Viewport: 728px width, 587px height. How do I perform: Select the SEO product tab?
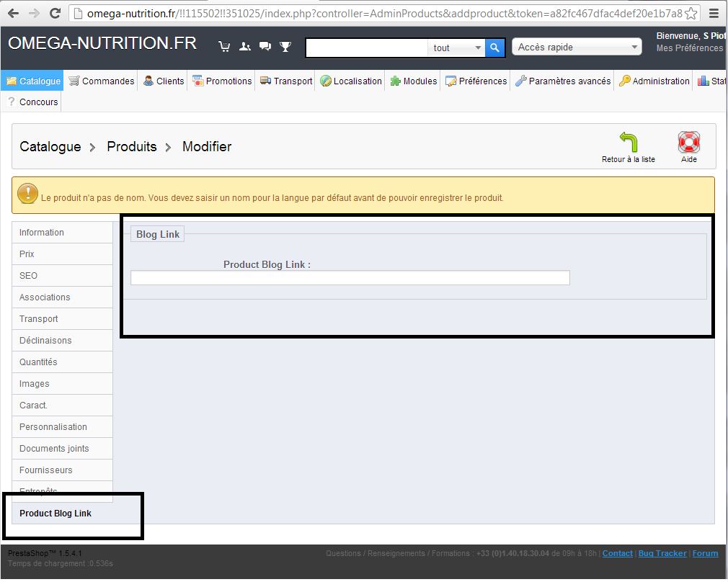tap(62, 276)
